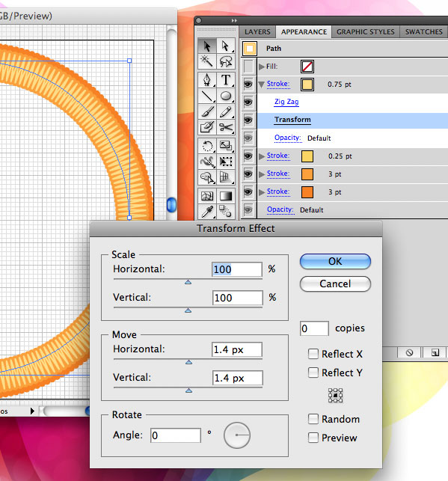Select the Type tool

pos(226,80)
